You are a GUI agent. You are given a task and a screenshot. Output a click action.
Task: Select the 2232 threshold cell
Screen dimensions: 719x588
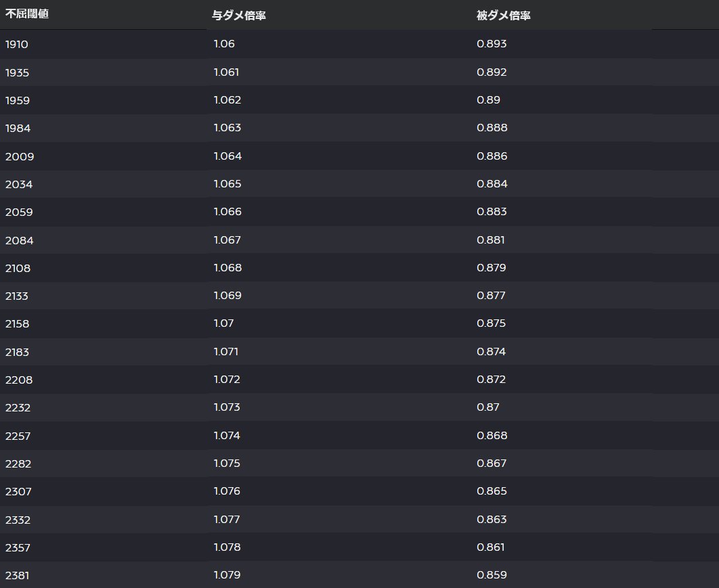pos(18,408)
